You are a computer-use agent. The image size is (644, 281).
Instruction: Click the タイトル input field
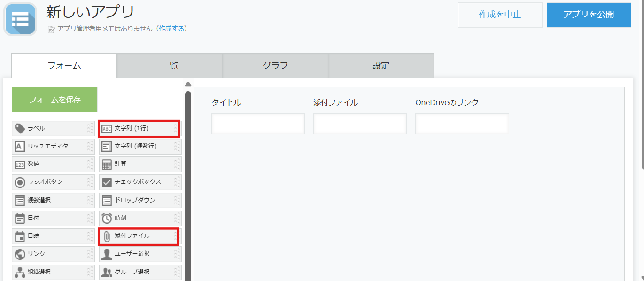pyautogui.click(x=258, y=124)
